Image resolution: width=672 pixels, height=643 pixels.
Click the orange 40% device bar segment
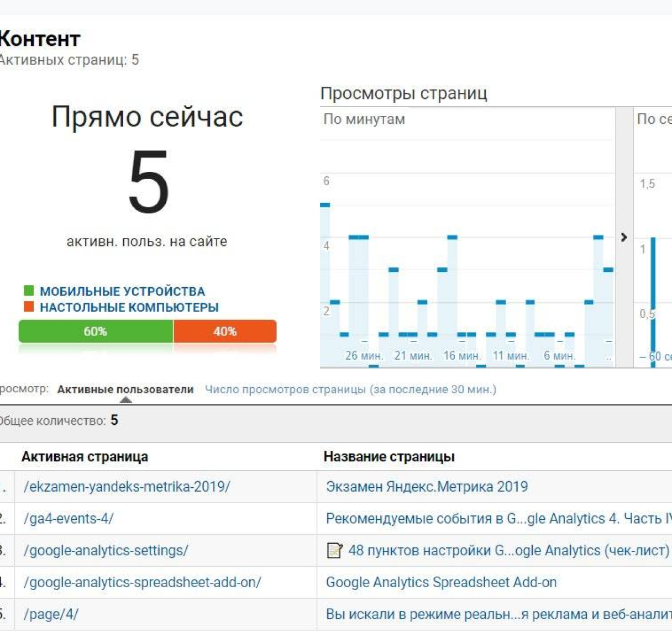pyautogui.click(x=225, y=331)
